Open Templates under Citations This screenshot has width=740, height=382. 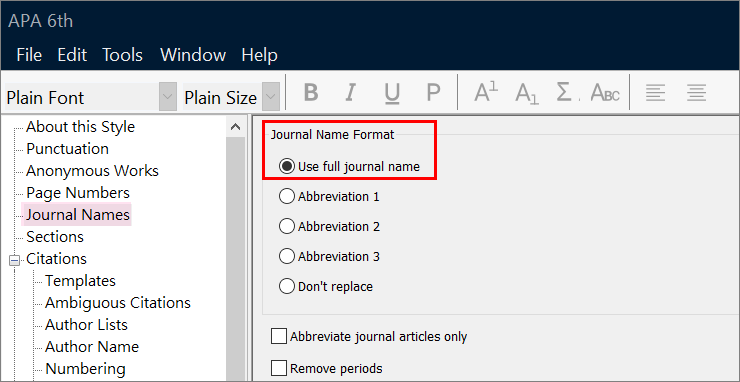click(80, 281)
